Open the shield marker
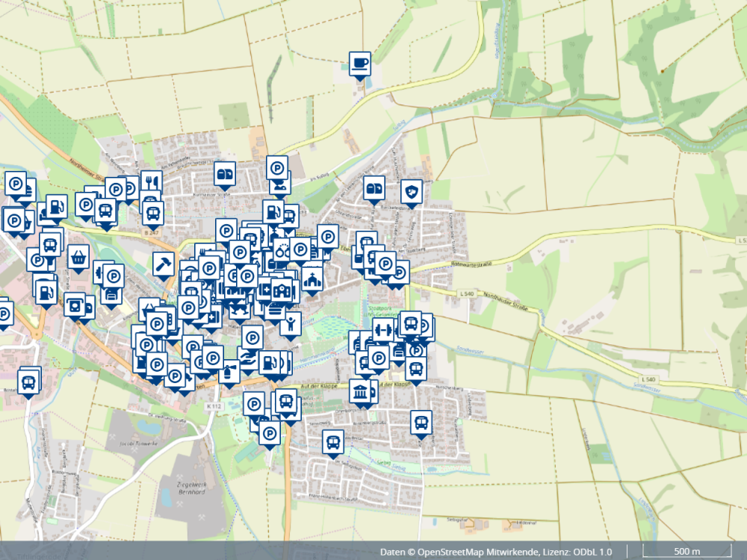 point(412,190)
